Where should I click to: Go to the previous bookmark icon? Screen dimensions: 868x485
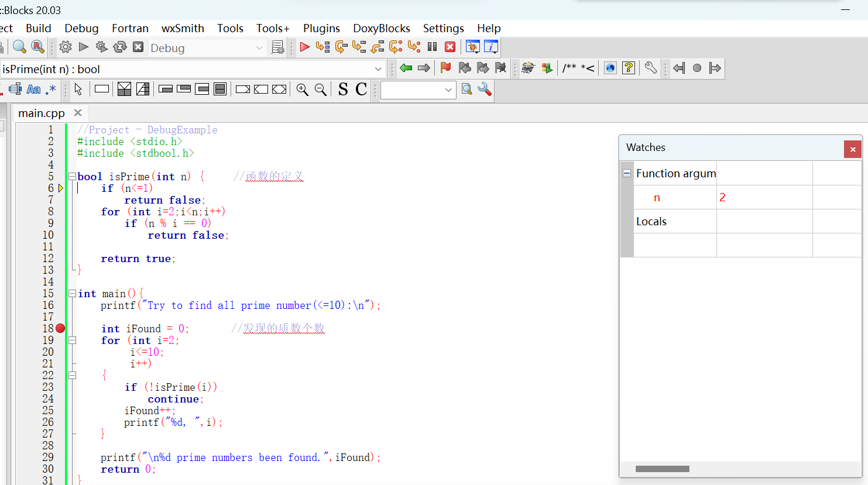[x=465, y=68]
